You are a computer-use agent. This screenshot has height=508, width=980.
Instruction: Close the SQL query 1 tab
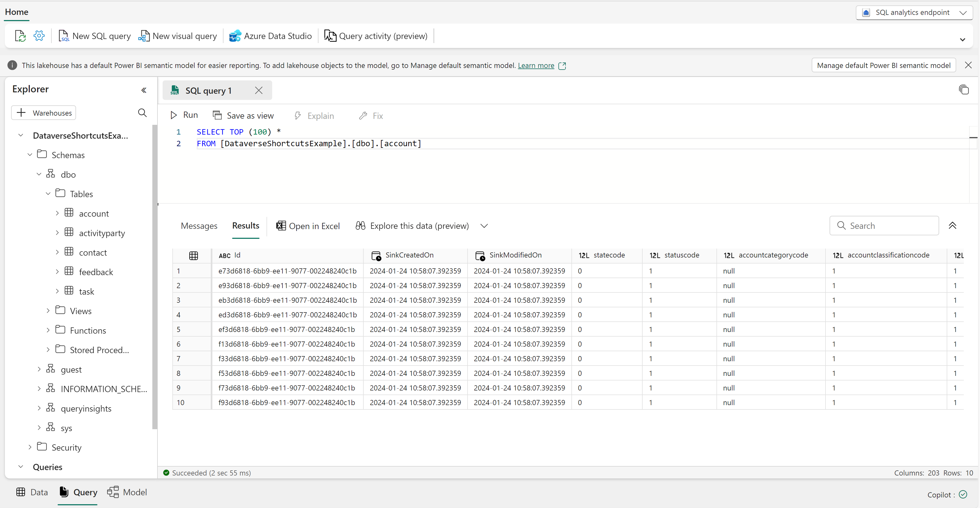[x=259, y=90]
